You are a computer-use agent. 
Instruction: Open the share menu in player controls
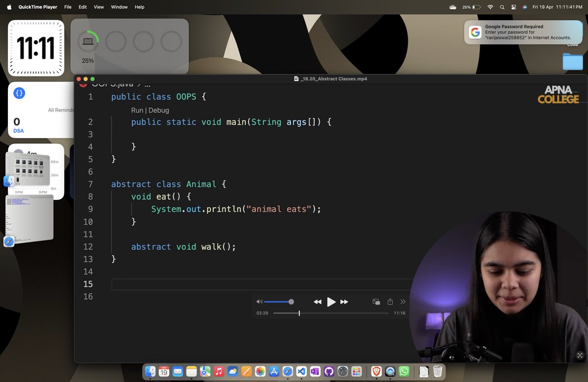pyautogui.click(x=390, y=302)
